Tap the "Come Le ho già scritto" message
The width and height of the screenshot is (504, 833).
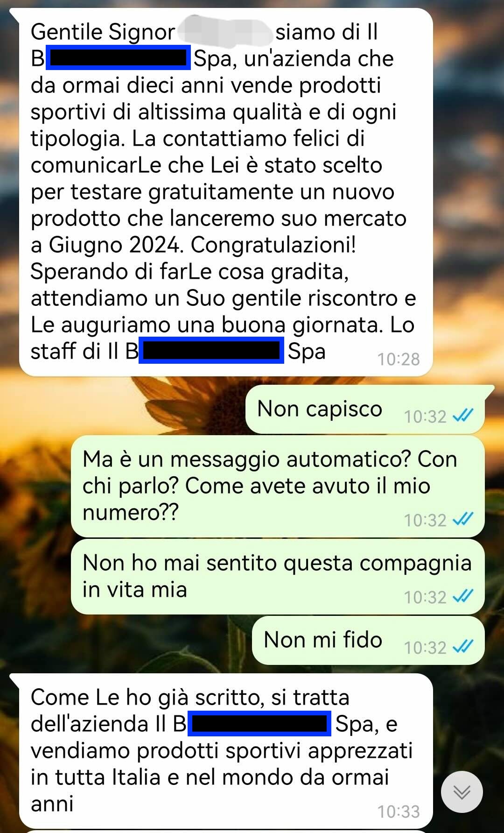[x=226, y=751]
